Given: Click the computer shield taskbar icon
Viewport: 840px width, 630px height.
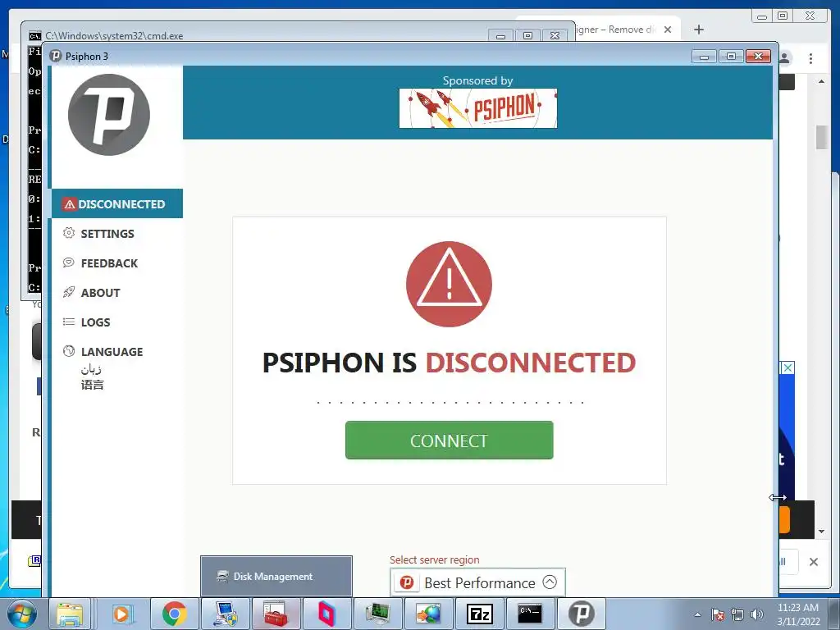Looking at the screenshot, I should [225, 614].
